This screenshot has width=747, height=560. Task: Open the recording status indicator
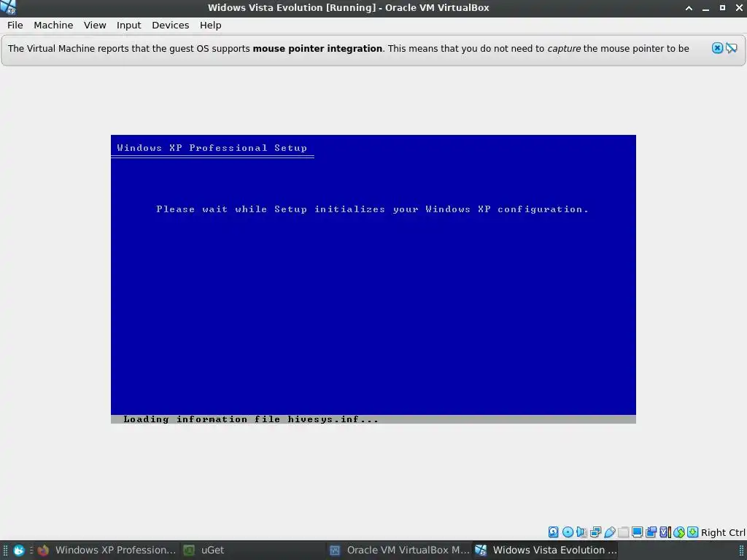coord(651,532)
